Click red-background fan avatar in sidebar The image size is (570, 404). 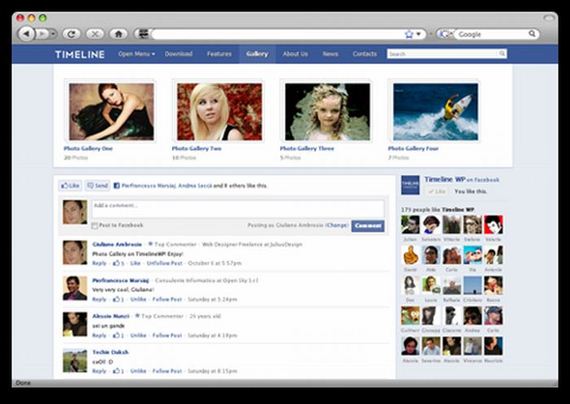(493, 225)
